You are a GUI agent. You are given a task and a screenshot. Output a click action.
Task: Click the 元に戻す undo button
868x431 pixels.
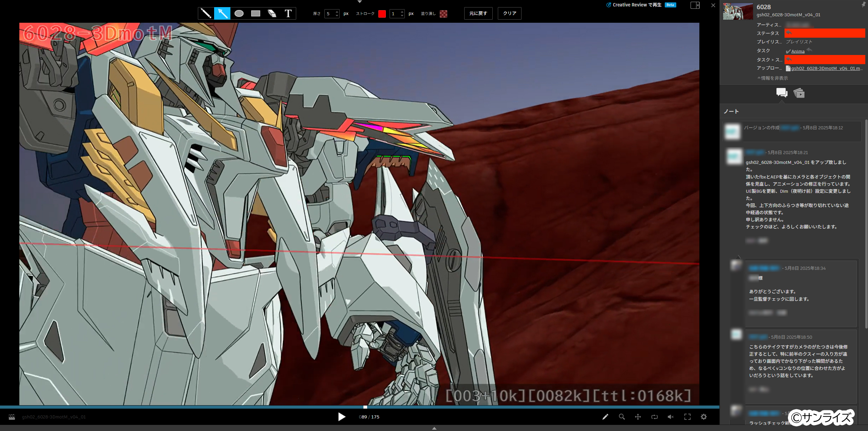[x=478, y=14]
